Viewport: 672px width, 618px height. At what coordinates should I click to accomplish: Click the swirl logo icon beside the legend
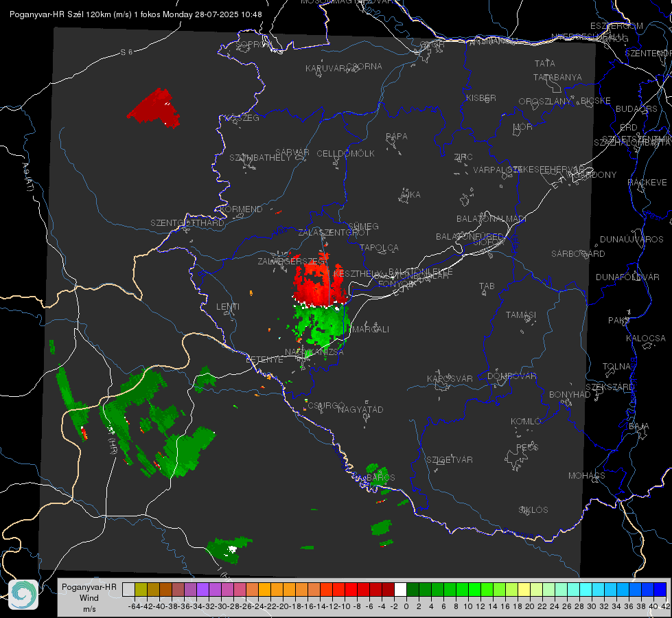[23, 595]
